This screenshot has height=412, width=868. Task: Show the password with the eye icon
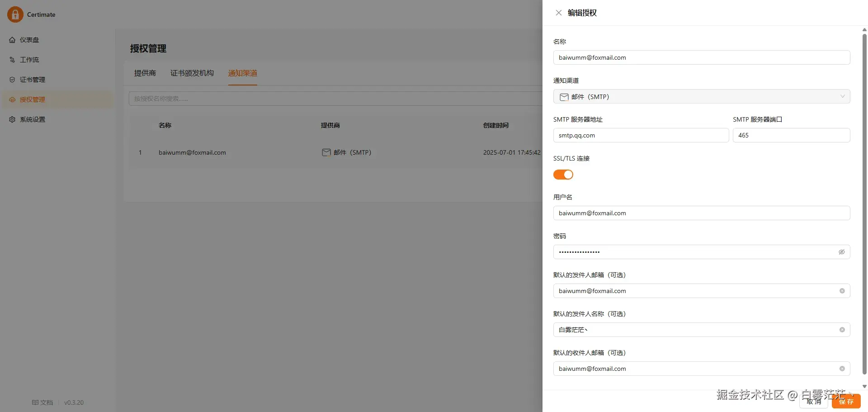coord(842,252)
